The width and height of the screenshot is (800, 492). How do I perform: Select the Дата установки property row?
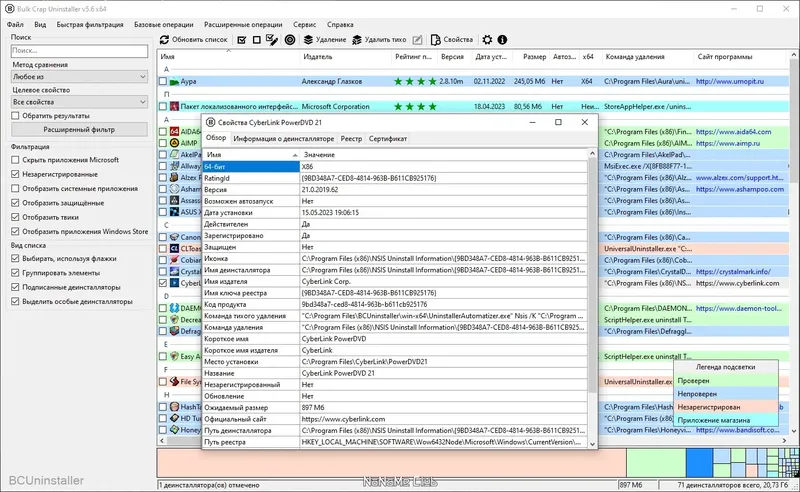395,212
